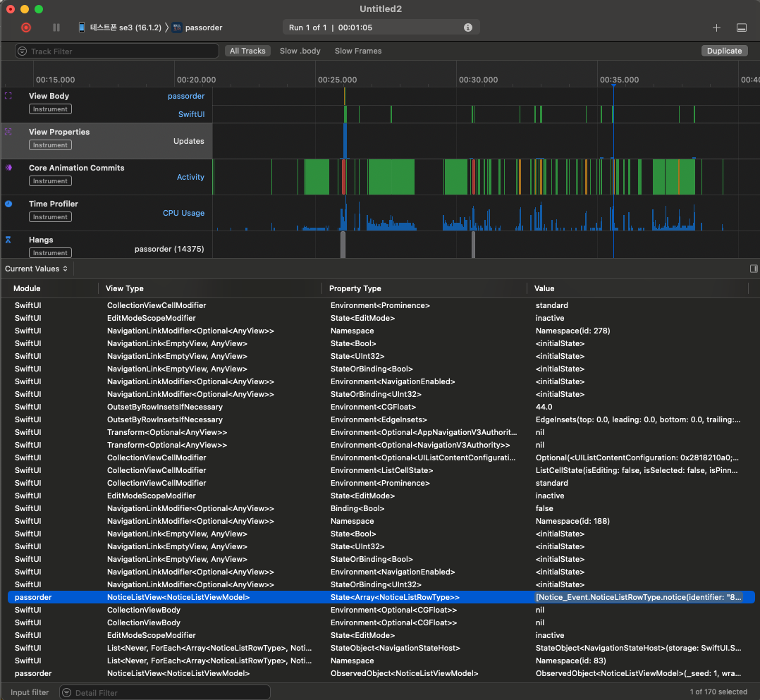Select the Updates lane label
The height and width of the screenshot is (700, 760).
tap(188, 141)
